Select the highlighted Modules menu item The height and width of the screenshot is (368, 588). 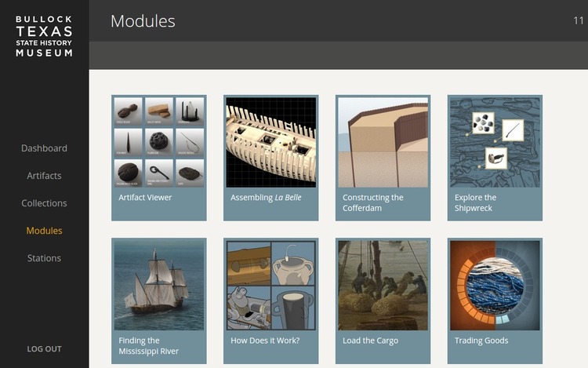pyautogui.click(x=44, y=231)
